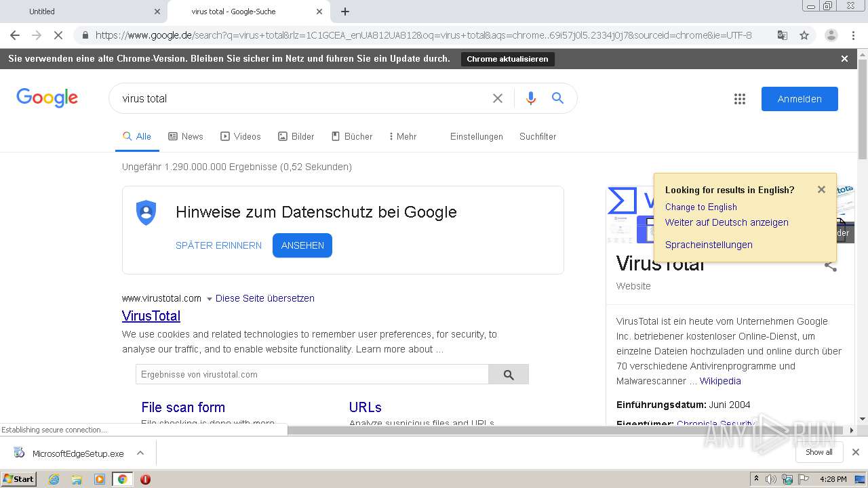The height and width of the screenshot is (488, 868).
Task: Close the Looking for results in English popup
Action: coord(821,190)
